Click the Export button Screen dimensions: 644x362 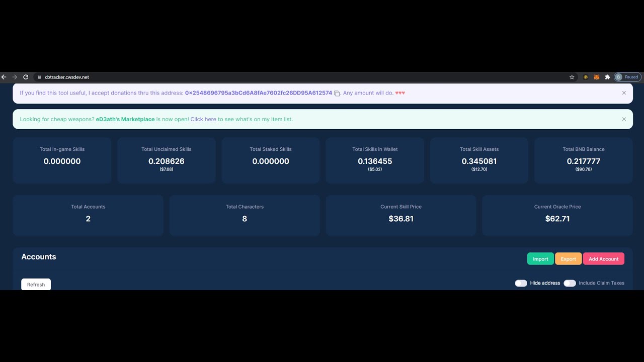pos(568,259)
